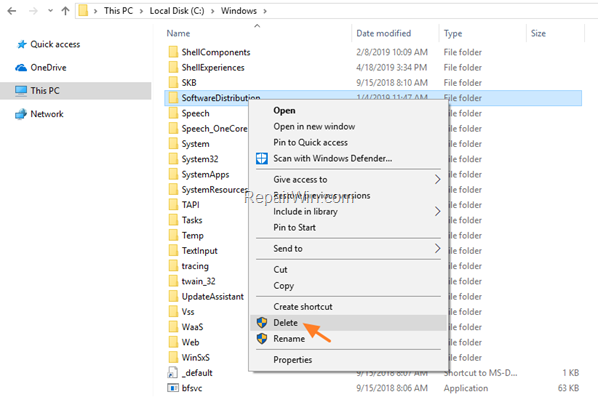Click the Temp folder icon

coord(173,235)
